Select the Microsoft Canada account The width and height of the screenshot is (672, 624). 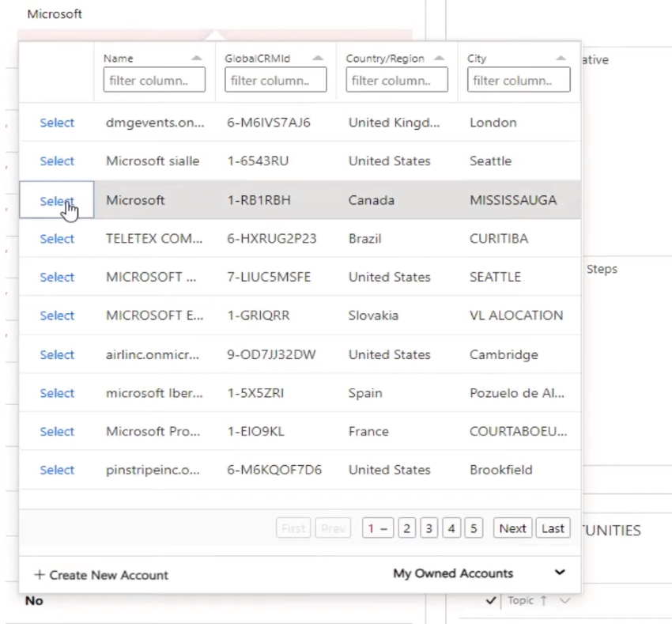pyautogui.click(x=57, y=201)
